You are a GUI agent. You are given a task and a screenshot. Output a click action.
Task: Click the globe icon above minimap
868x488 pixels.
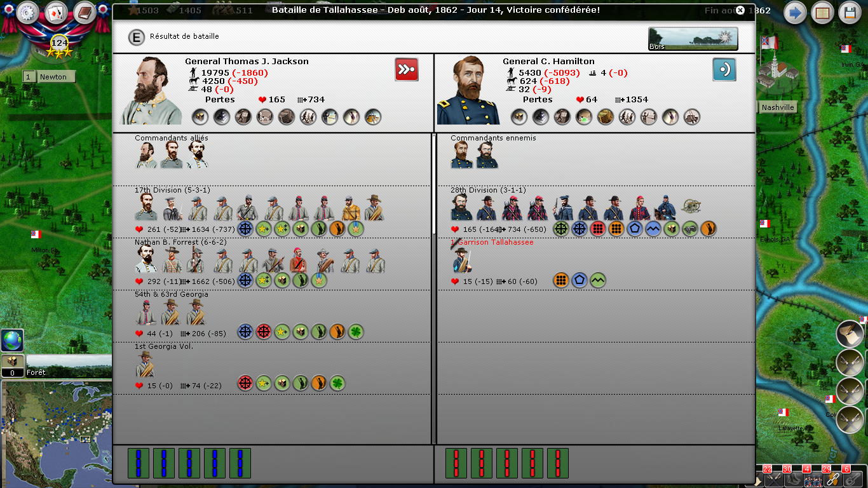coord(12,341)
